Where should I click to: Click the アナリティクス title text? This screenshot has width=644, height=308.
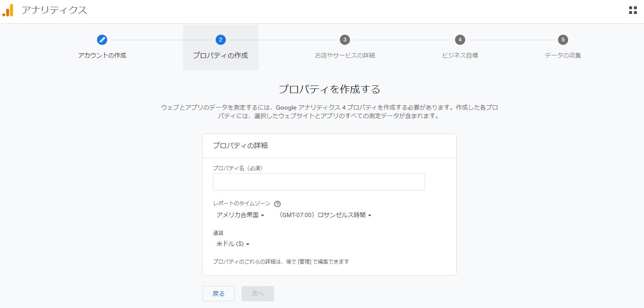click(x=54, y=10)
